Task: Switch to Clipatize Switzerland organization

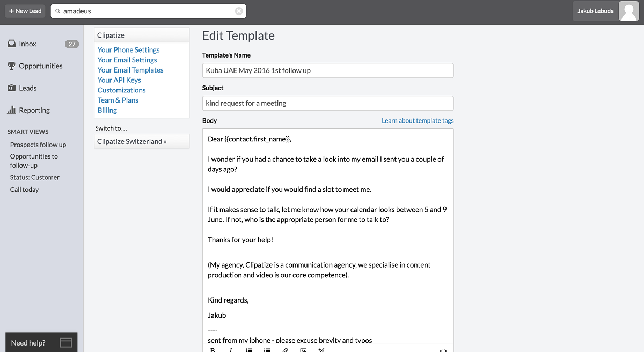Action: tap(132, 142)
